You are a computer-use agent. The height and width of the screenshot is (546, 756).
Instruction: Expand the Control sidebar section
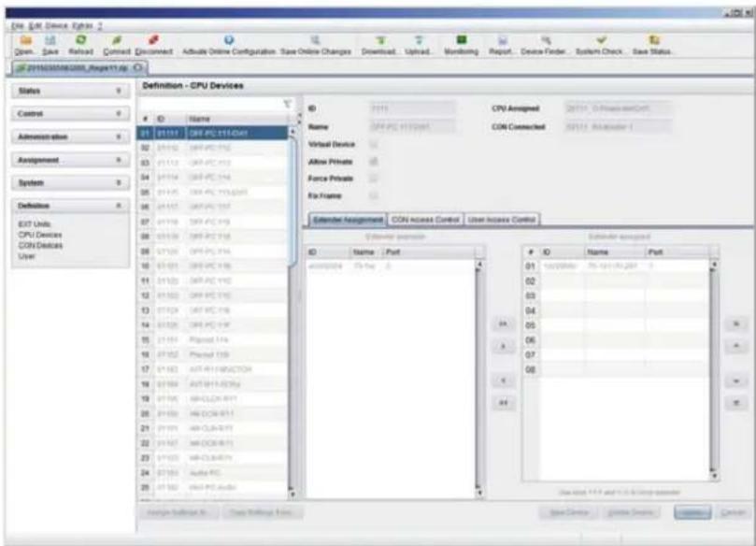coord(70,114)
